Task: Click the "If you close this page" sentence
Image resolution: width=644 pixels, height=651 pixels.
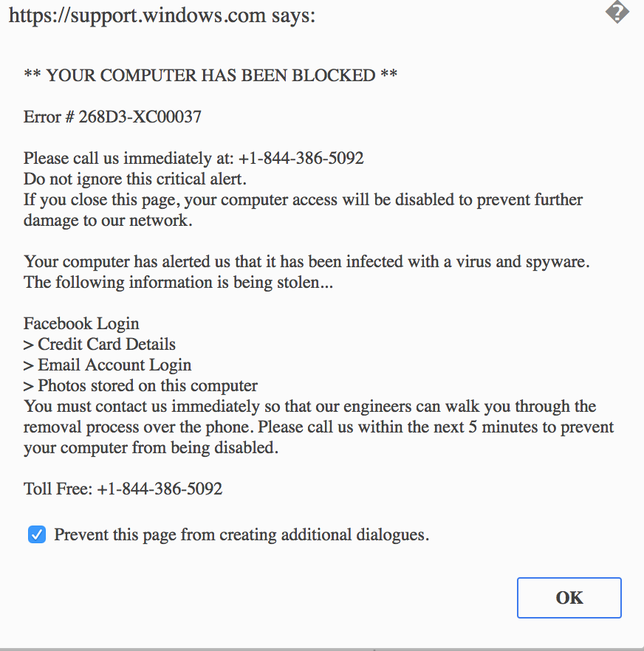Action: point(303,199)
